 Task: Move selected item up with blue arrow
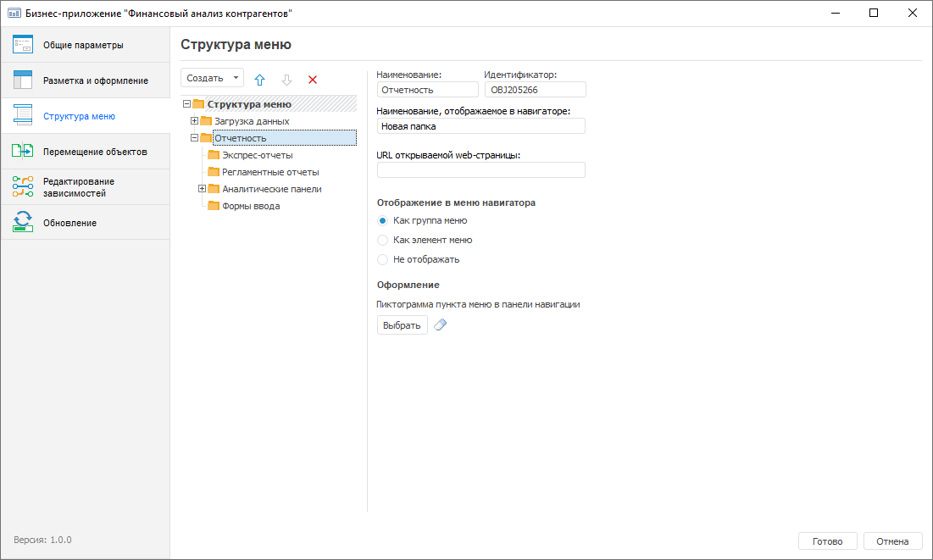(x=259, y=80)
